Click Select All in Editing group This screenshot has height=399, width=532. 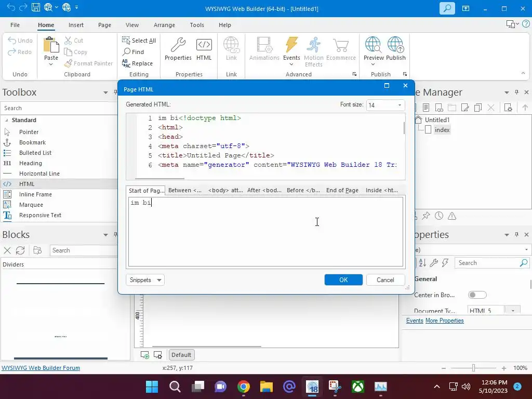(139, 41)
